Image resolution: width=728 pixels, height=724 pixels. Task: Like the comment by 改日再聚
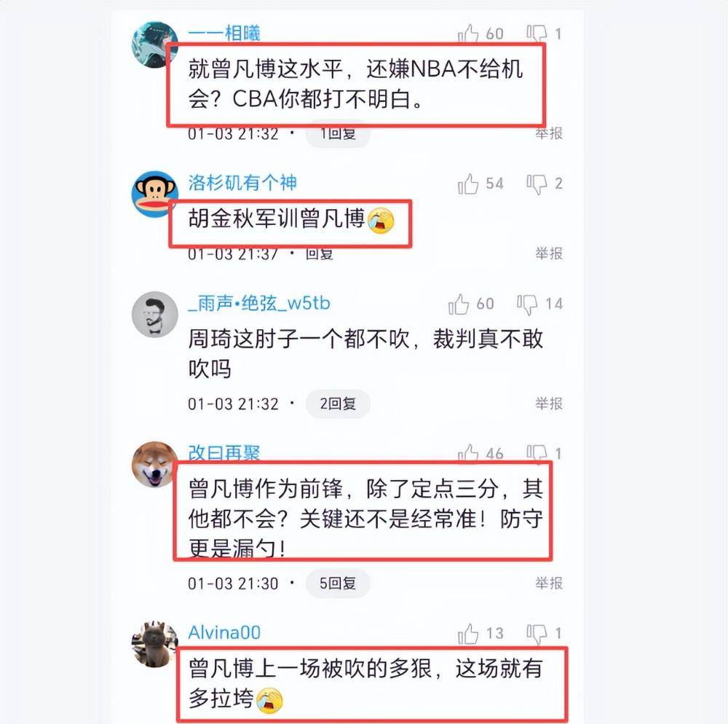pos(468,453)
